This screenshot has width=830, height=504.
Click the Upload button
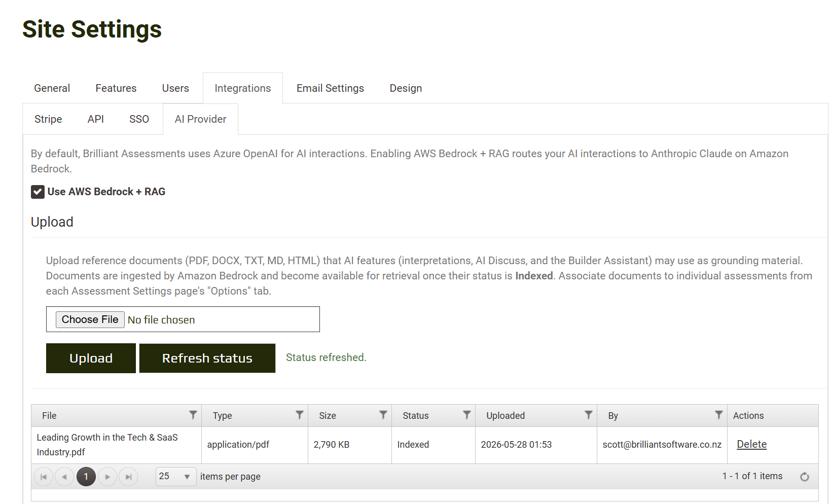click(x=91, y=358)
